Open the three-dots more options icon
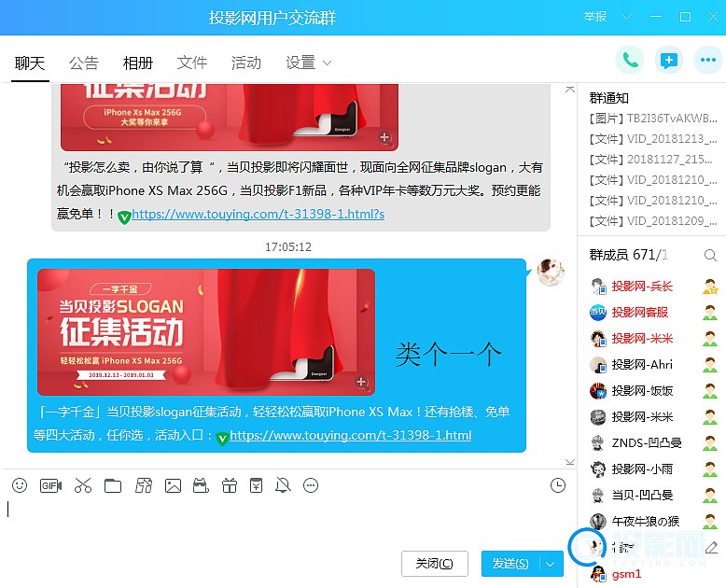The image size is (726, 588). [x=708, y=60]
